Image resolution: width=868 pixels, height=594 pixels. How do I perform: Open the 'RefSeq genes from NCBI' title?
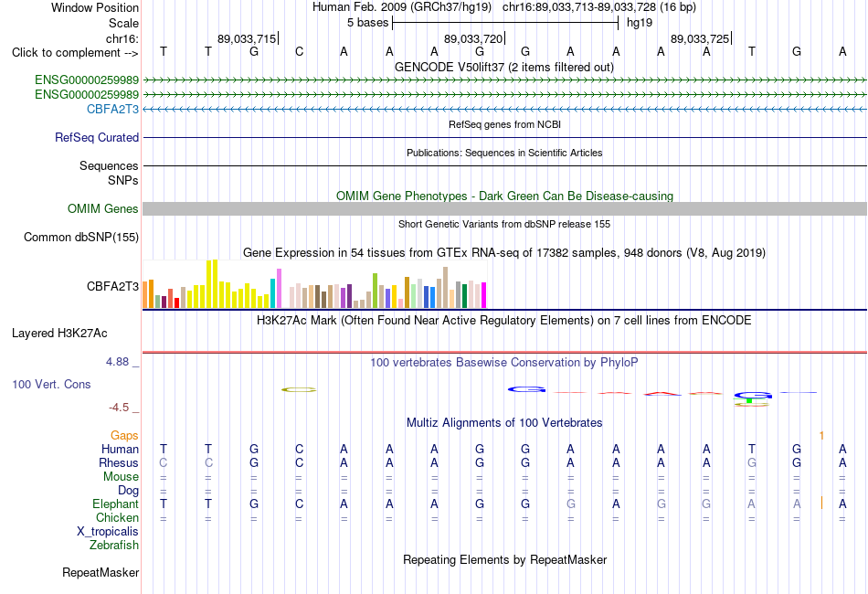click(504, 124)
